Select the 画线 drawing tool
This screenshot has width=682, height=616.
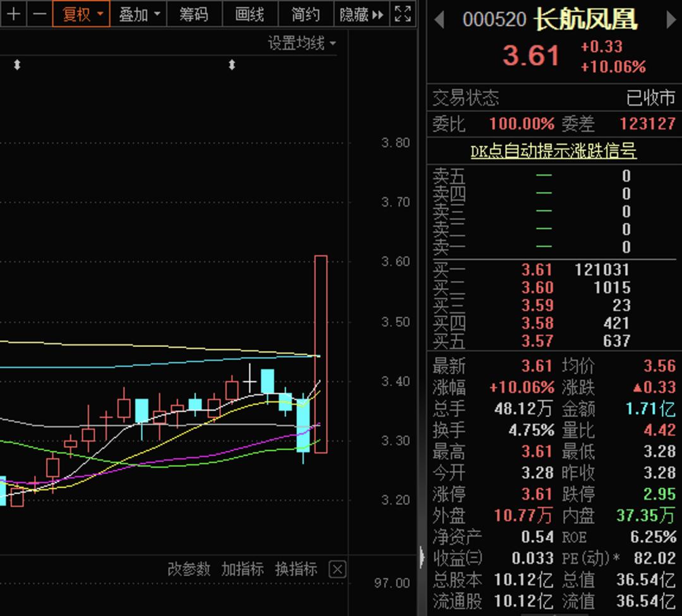click(x=250, y=14)
